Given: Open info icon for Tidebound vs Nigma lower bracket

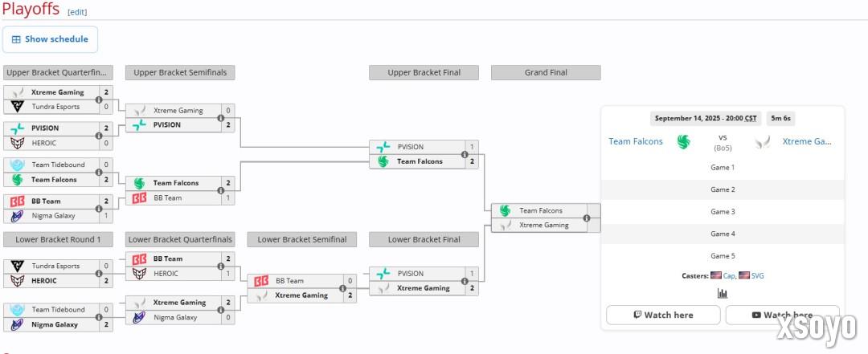Looking at the screenshot, I should point(99,318).
